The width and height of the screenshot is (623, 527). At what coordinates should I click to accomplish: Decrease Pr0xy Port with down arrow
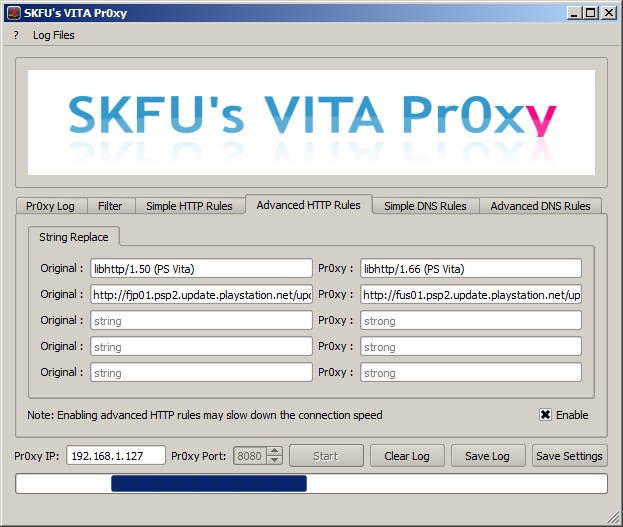(x=275, y=460)
